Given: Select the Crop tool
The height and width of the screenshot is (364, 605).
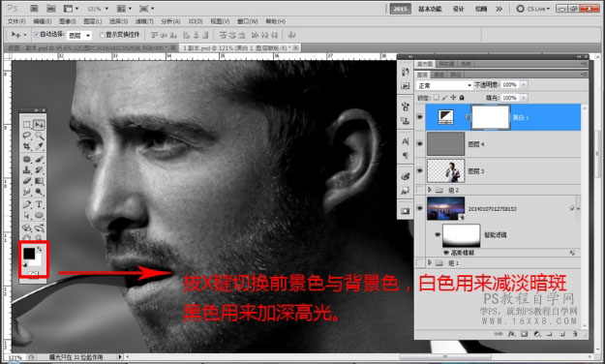Looking at the screenshot, I should coord(27,146).
